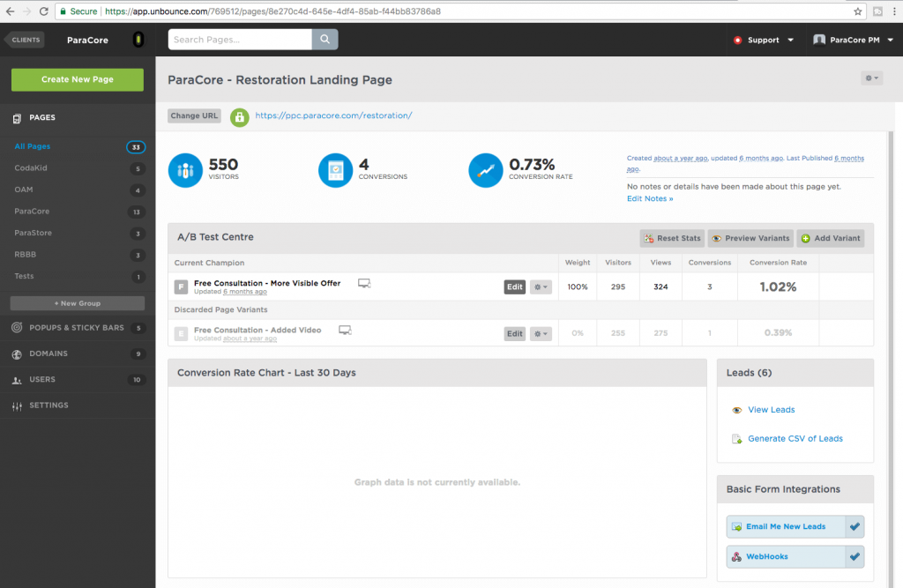Click the Change URL button
Image resolution: width=903 pixels, height=588 pixels.
click(x=194, y=115)
